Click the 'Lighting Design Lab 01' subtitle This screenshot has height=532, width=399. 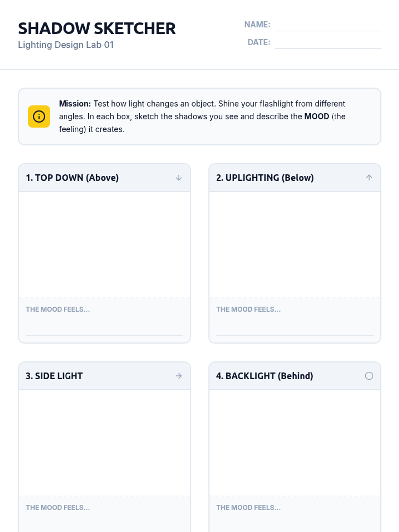click(x=66, y=45)
